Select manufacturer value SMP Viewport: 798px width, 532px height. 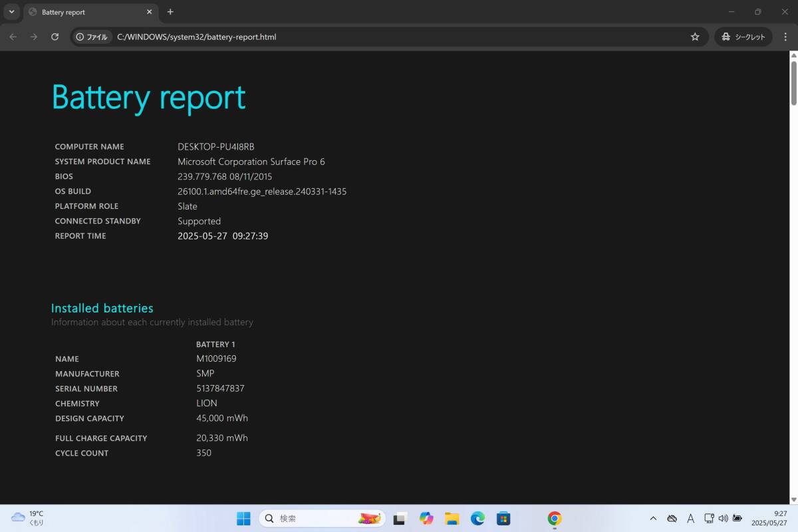coord(205,374)
